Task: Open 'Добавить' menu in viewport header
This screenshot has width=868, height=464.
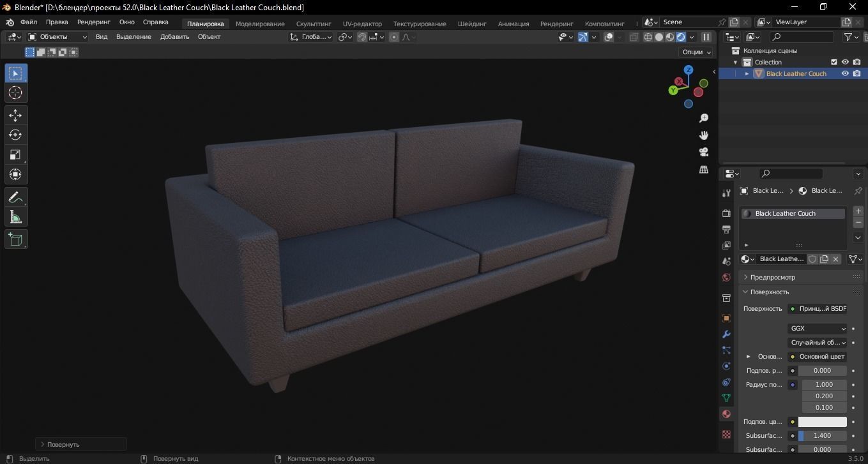Action: click(x=175, y=37)
